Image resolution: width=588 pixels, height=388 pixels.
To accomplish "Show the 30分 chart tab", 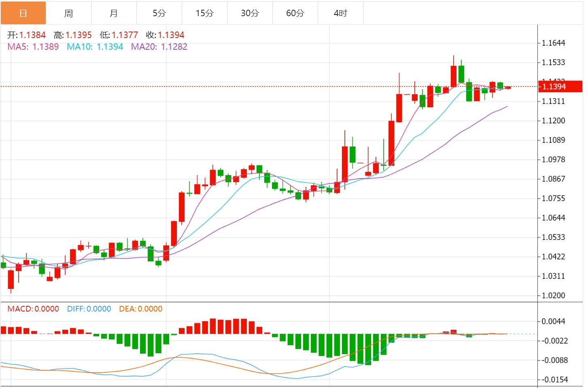I will [x=250, y=13].
